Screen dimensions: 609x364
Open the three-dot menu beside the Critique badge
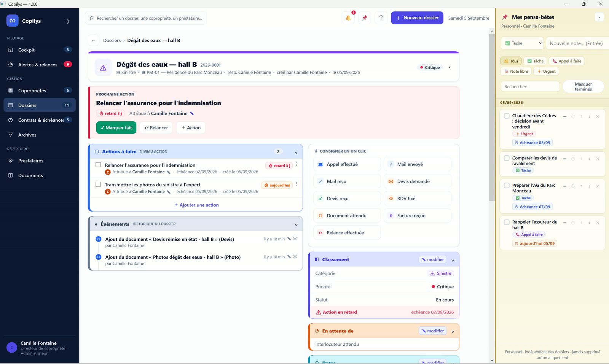[450, 67]
